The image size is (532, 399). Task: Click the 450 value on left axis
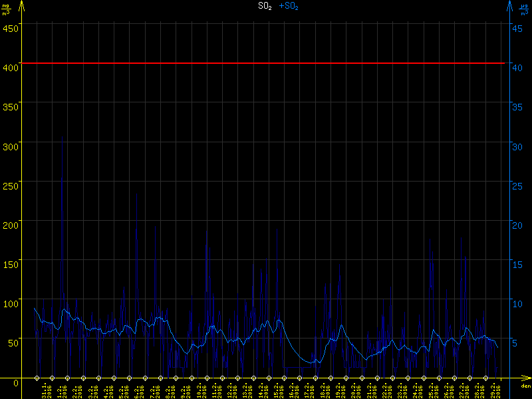click(x=11, y=27)
